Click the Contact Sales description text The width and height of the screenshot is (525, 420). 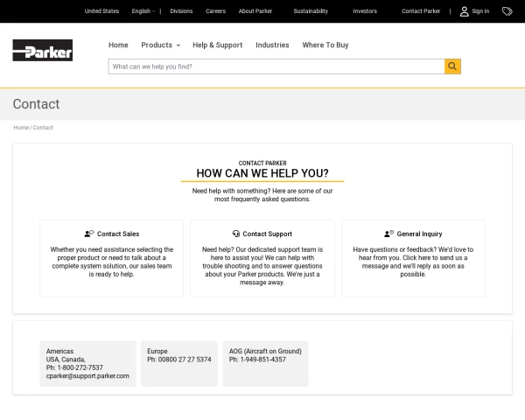[x=111, y=262]
